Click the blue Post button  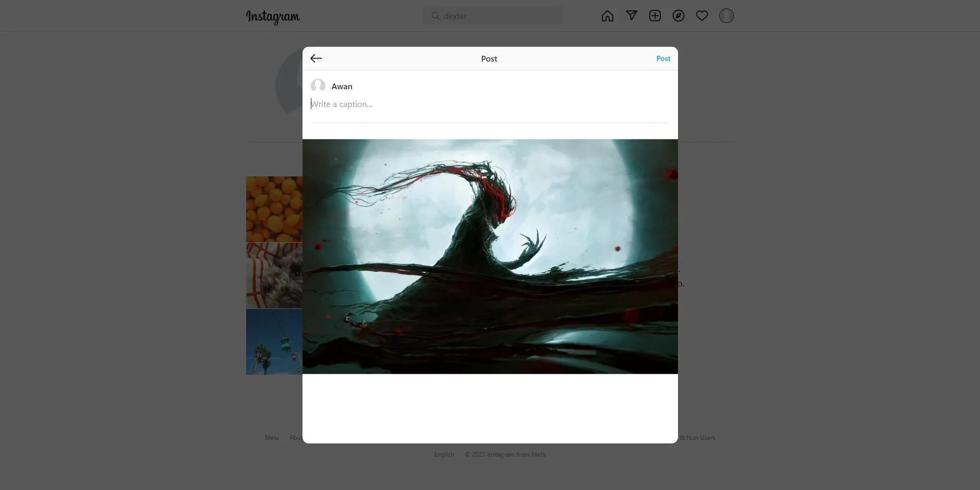(x=663, y=58)
